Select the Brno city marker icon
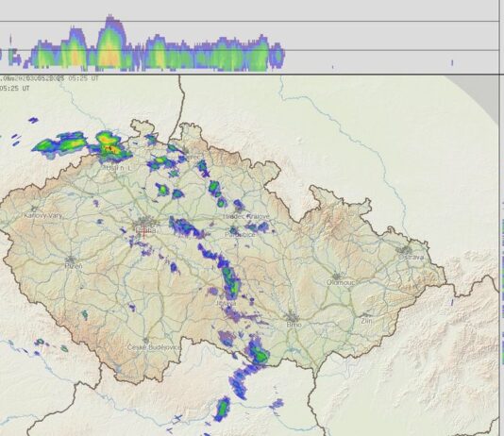The width and height of the screenshot is (504, 436). point(293,316)
